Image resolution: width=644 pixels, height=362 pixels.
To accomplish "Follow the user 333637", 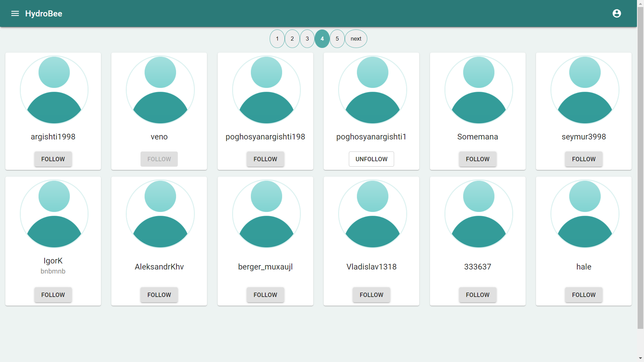I will click(477, 295).
